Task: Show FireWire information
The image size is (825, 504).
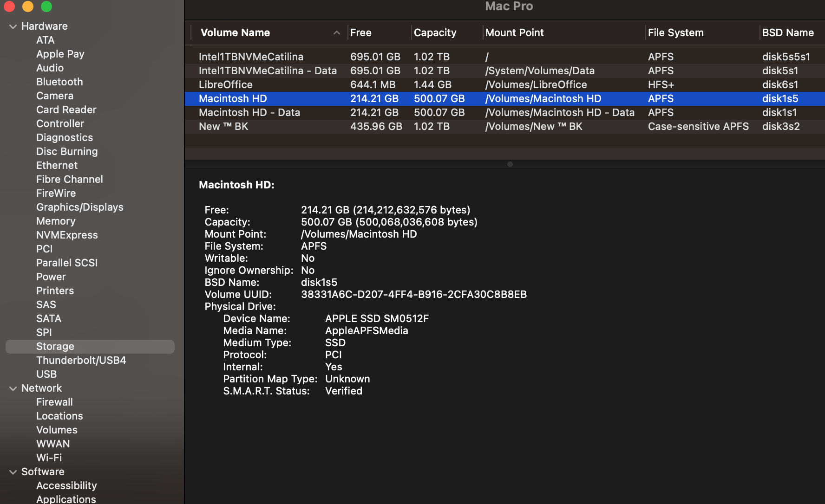Action: (x=56, y=194)
